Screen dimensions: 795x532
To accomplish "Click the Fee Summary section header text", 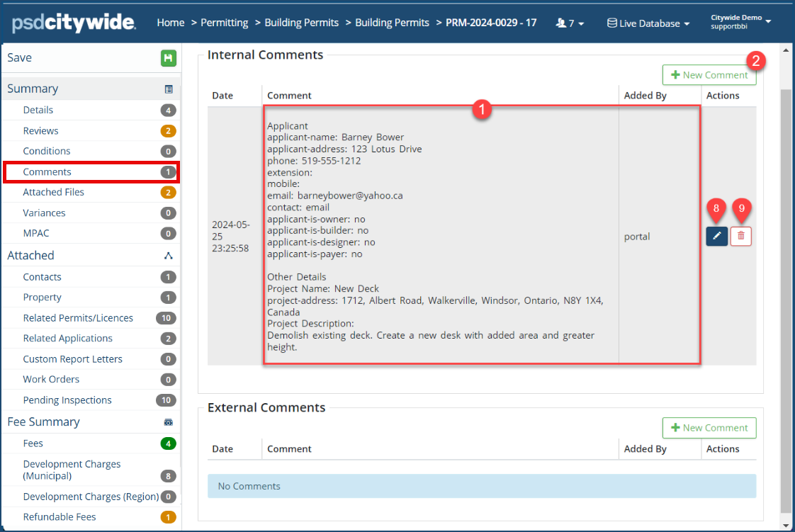I will (44, 422).
